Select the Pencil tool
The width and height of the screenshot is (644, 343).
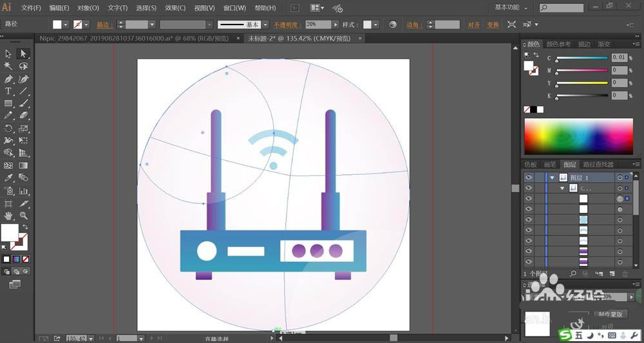pos(8,116)
